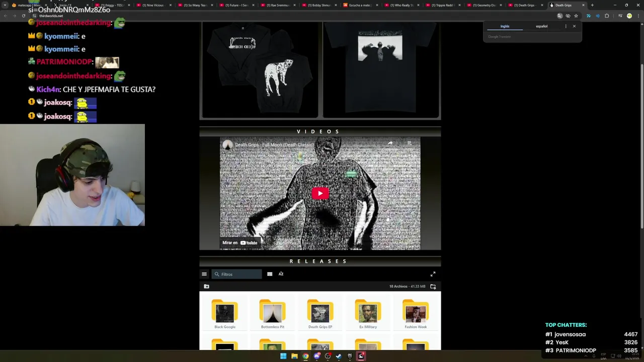This screenshot has width=644, height=362.
Task: Open the file browser hamburger menu
Action: tap(204, 274)
